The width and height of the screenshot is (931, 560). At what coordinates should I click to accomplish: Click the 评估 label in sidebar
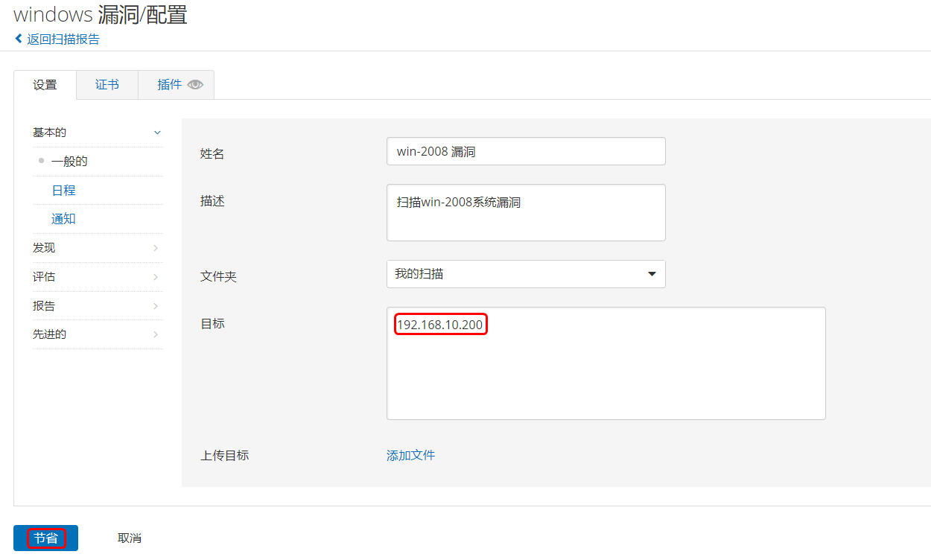tap(44, 277)
